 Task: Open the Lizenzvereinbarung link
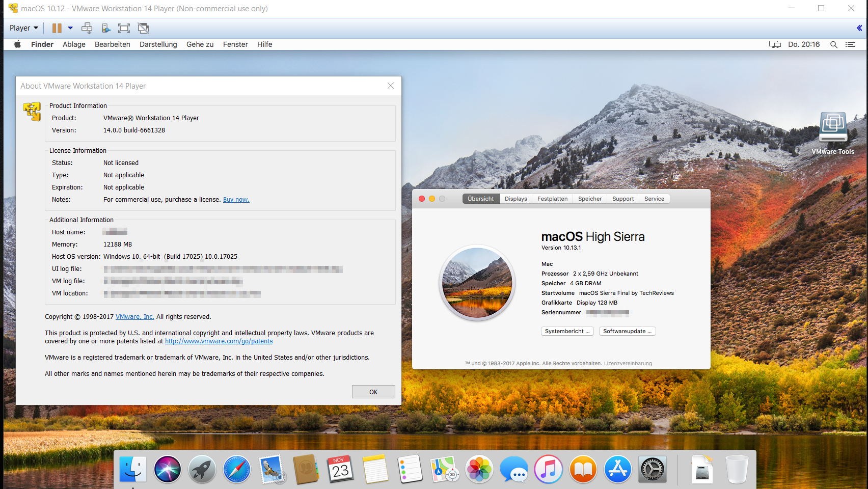tap(628, 364)
